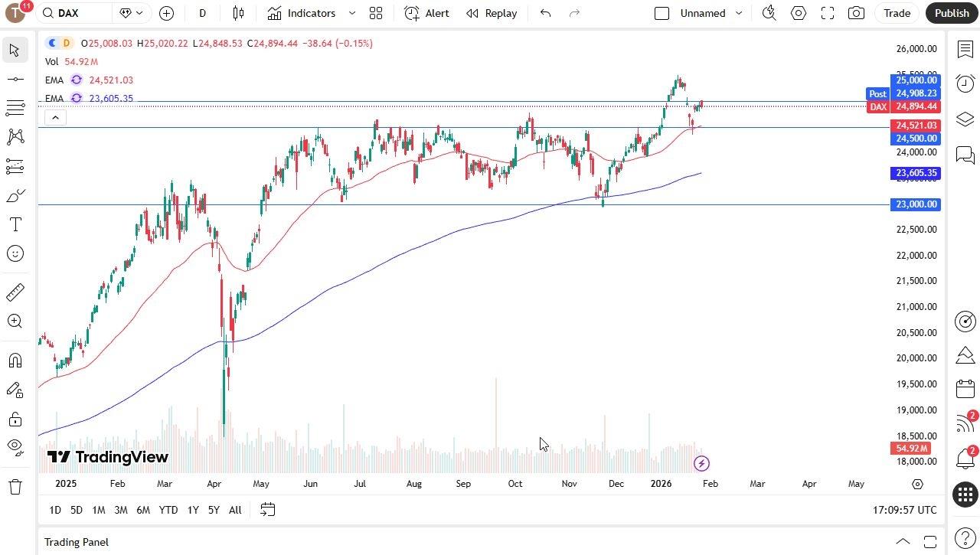Toggle lock all drawing tools

pyautogui.click(x=15, y=420)
